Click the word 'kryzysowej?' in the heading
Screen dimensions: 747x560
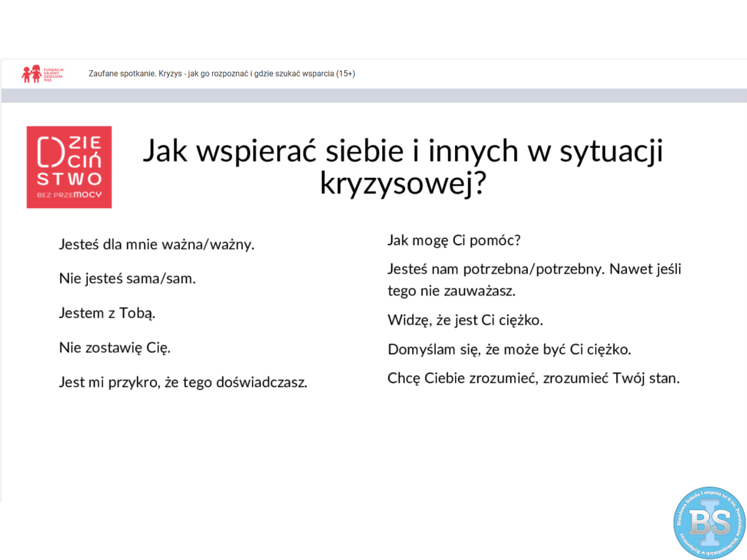pos(403,183)
